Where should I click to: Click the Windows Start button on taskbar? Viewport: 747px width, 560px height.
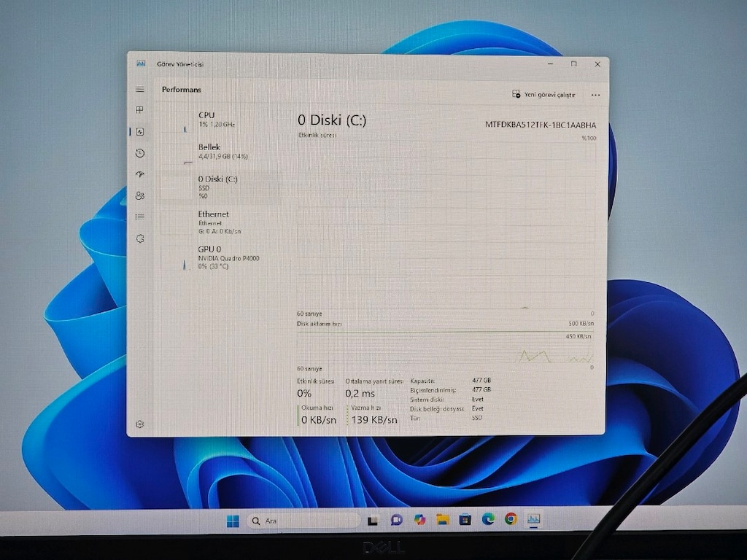coord(233,521)
